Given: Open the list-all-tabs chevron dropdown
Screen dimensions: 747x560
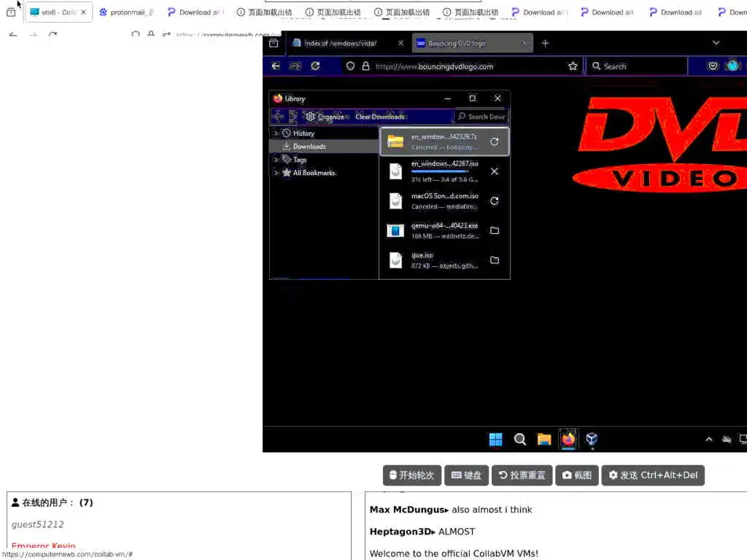Looking at the screenshot, I should 716,43.
